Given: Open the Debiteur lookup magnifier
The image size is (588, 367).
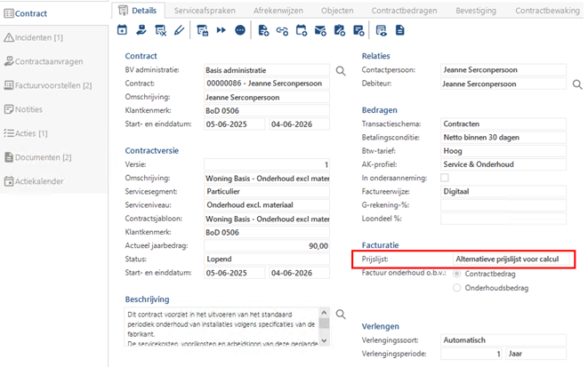Looking at the screenshot, I should tap(577, 84).
